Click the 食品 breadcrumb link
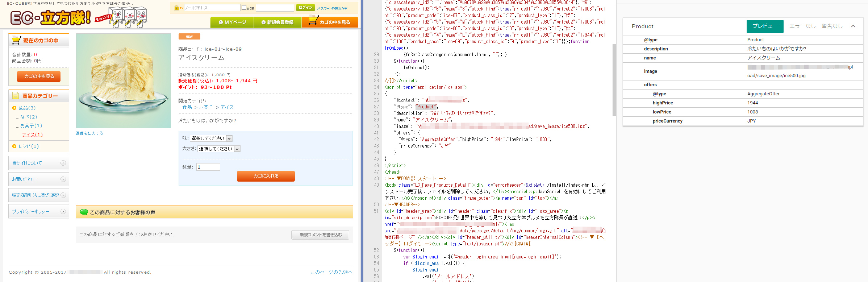868x282 pixels. 187,107
